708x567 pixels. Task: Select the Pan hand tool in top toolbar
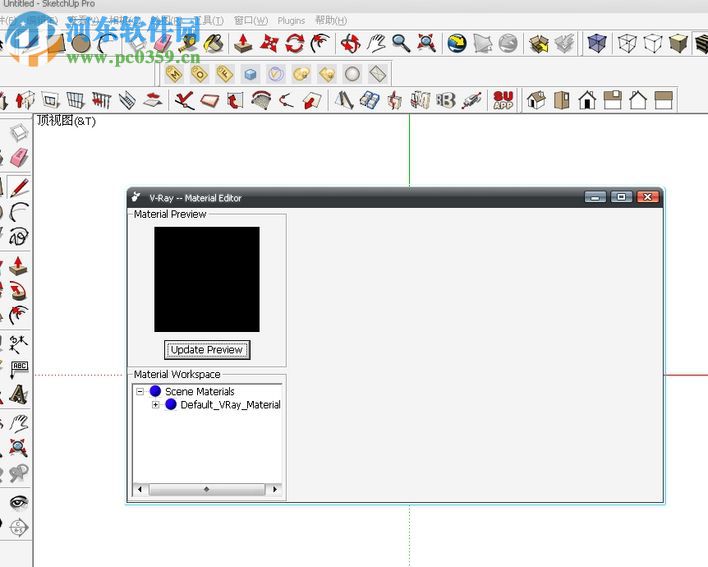[376, 43]
